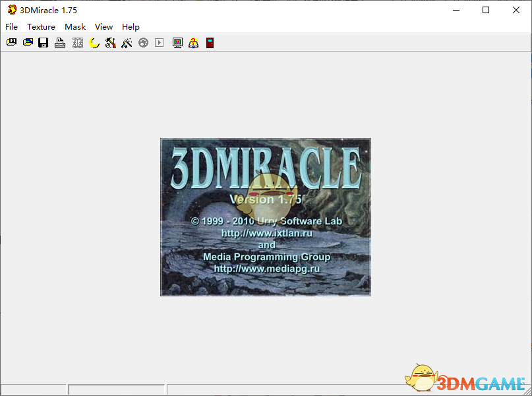The height and width of the screenshot is (396, 532).
Task: Click the grayed filmstrip animation icon
Action: pyautogui.click(x=78, y=43)
